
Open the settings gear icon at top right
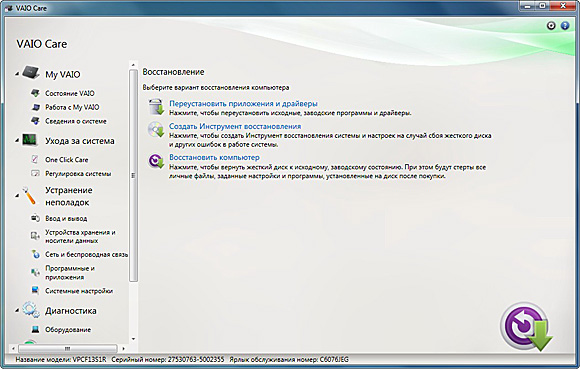pyautogui.click(x=551, y=26)
